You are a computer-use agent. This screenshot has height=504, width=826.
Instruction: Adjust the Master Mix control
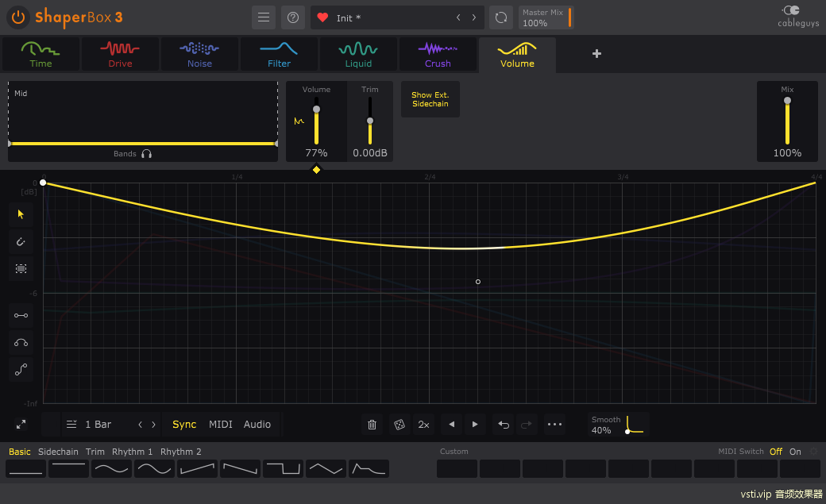546,17
